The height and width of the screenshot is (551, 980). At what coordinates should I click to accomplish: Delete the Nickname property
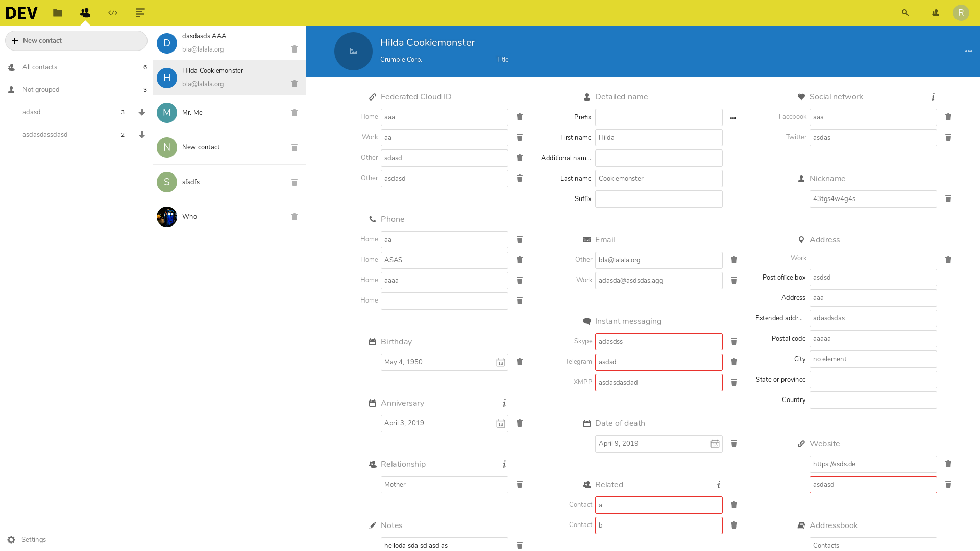(x=948, y=198)
